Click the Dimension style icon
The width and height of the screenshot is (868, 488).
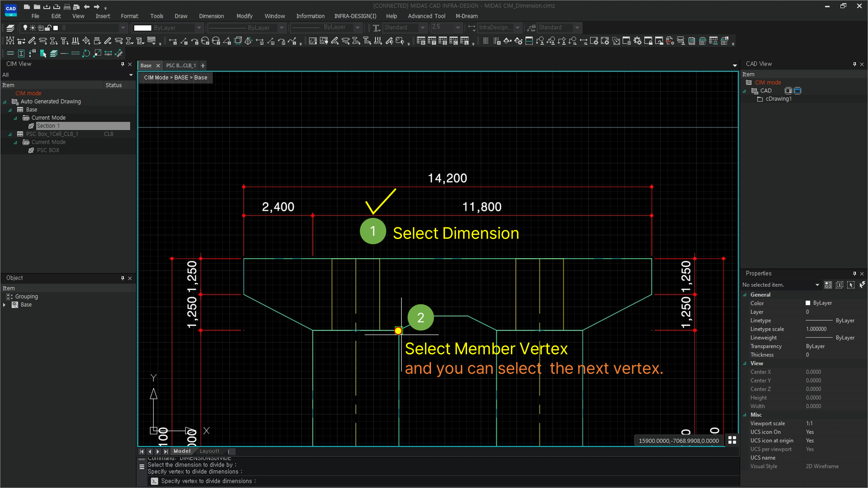coord(472,28)
